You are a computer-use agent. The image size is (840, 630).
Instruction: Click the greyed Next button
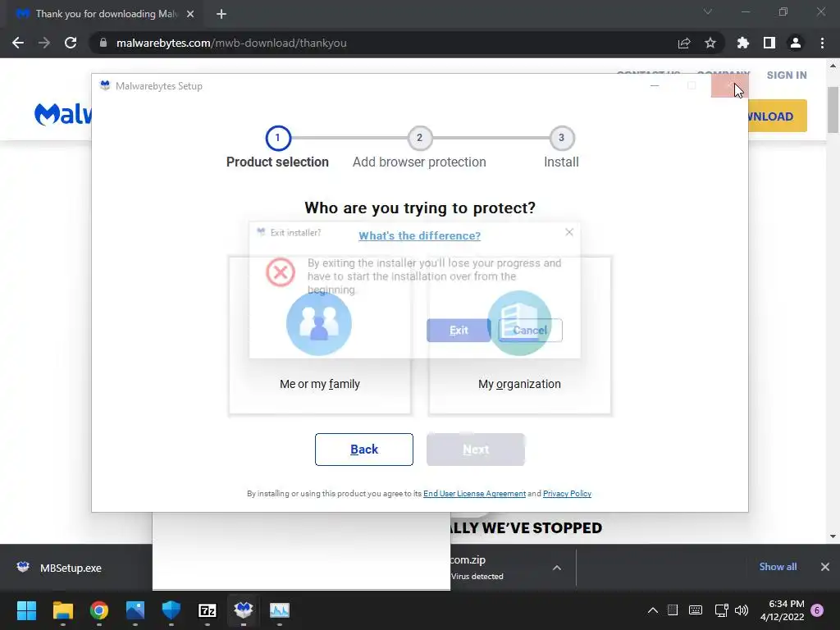click(x=476, y=450)
